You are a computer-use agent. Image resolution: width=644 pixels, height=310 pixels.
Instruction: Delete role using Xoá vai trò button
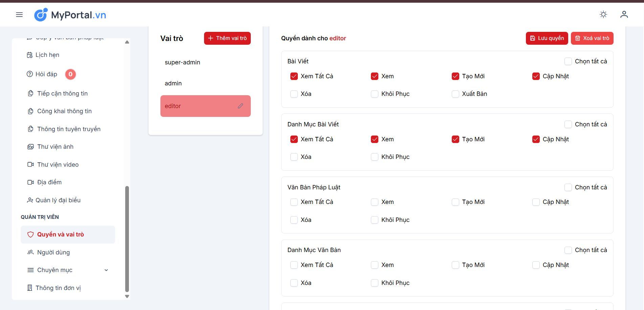[x=592, y=38]
